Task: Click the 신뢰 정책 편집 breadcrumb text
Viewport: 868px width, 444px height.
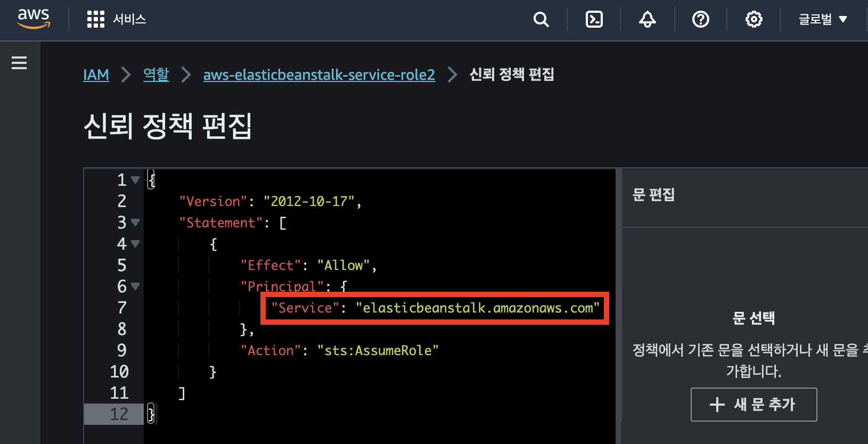Action: pyautogui.click(x=512, y=74)
